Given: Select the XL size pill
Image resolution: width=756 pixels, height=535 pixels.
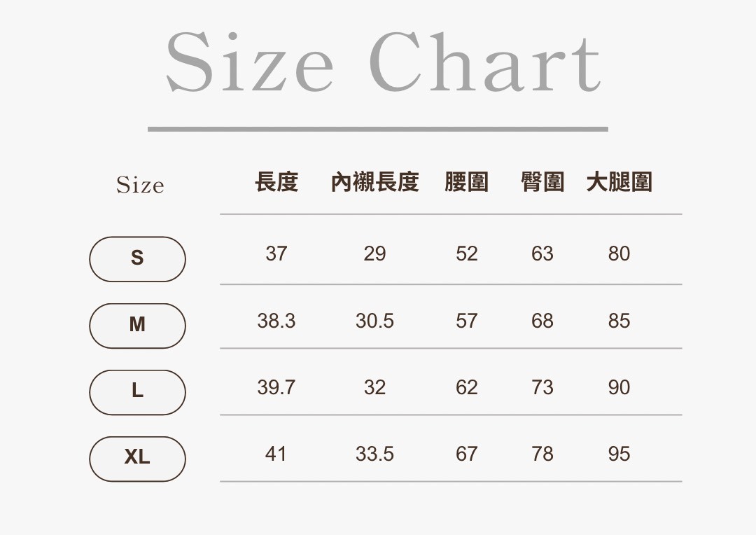Looking at the screenshot, I should point(137,458).
